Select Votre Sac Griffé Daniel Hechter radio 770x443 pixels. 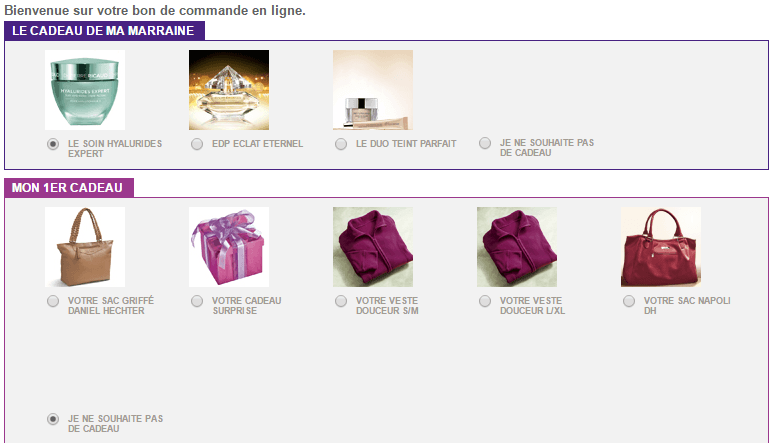coord(53,301)
